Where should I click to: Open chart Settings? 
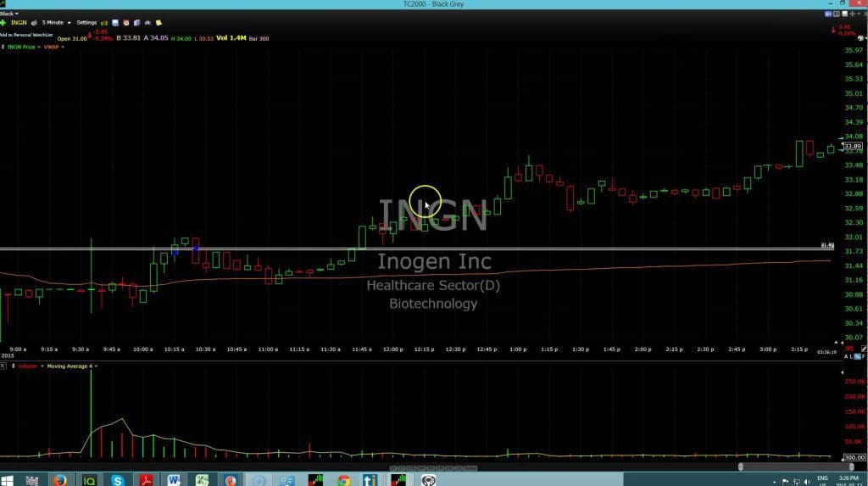(86, 23)
